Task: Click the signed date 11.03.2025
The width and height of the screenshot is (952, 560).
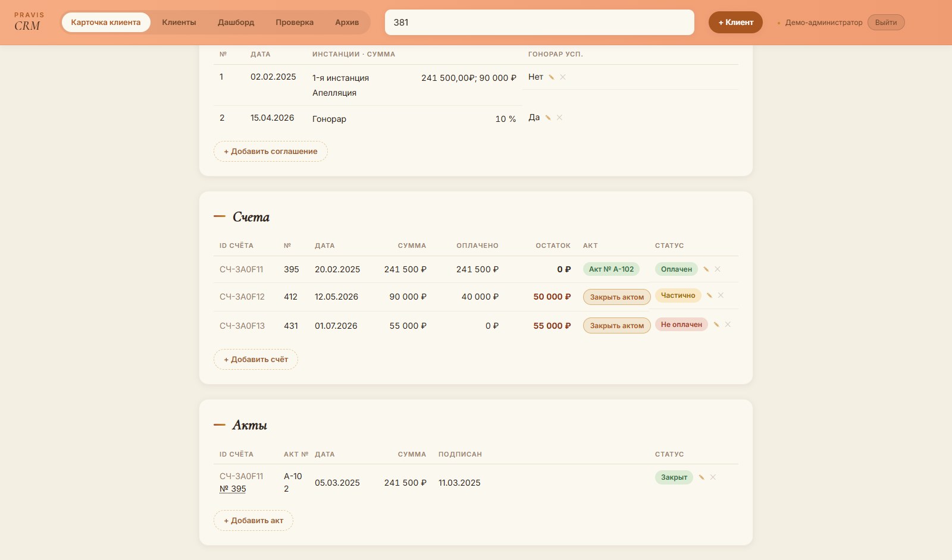Action: point(459,483)
